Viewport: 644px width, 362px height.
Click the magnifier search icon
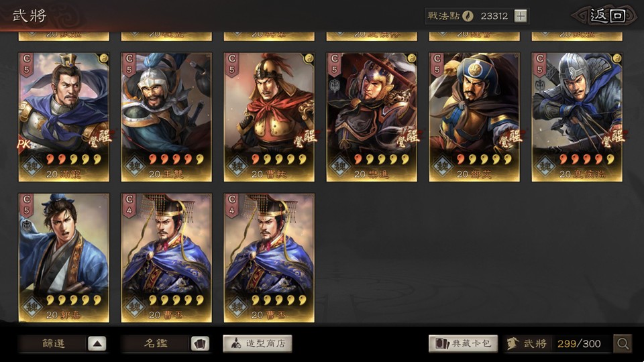click(623, 343)
